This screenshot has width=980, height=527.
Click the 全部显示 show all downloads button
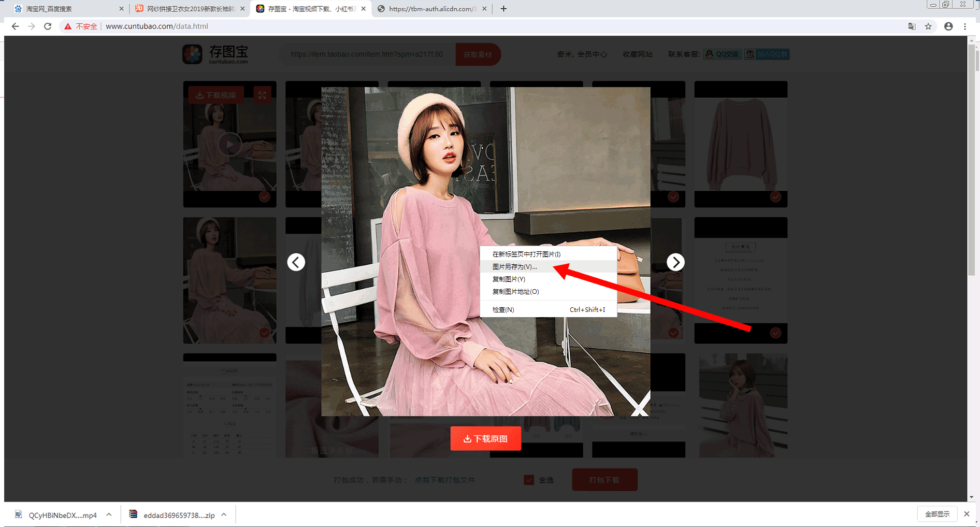click(x=937, y=514)
